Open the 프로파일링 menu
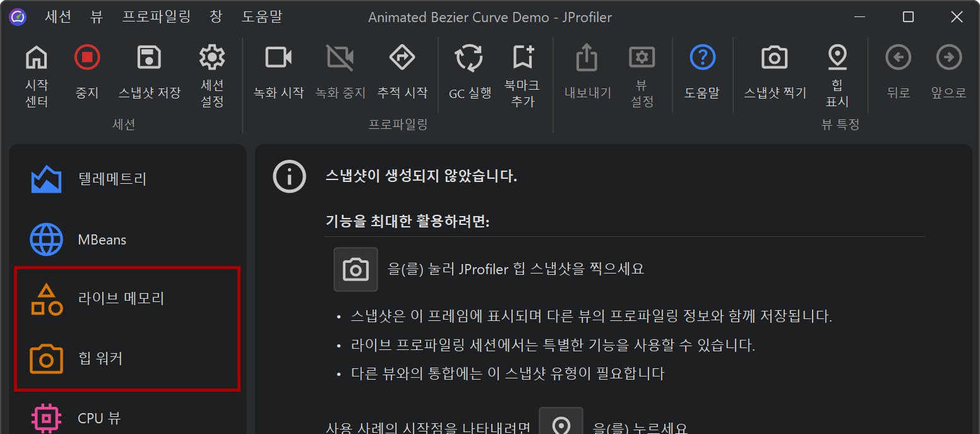The height and width of the screenshot is (434, 980). tap(156, 17)
